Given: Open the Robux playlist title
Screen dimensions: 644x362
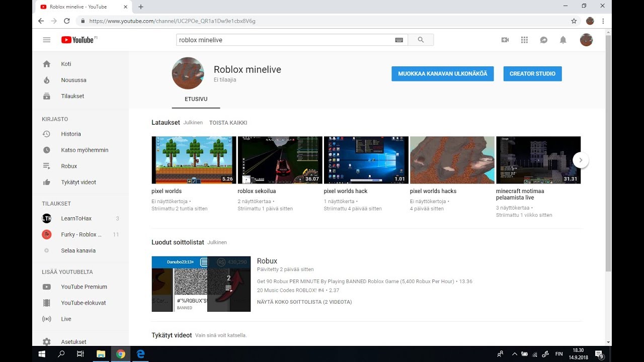Looking at the screenshot, I should coord(267,261).
